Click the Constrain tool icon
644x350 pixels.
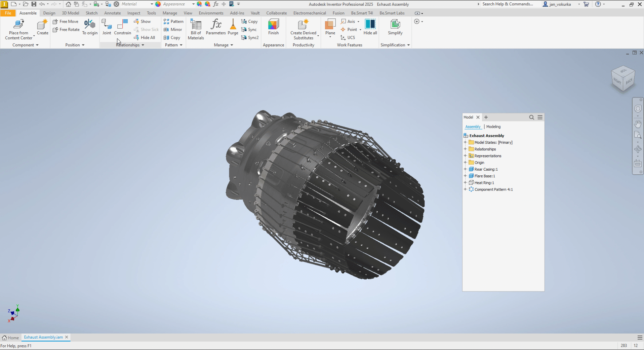coord(122,24)
